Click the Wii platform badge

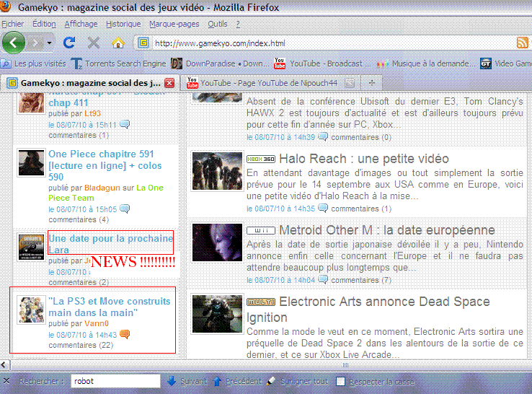260,231
